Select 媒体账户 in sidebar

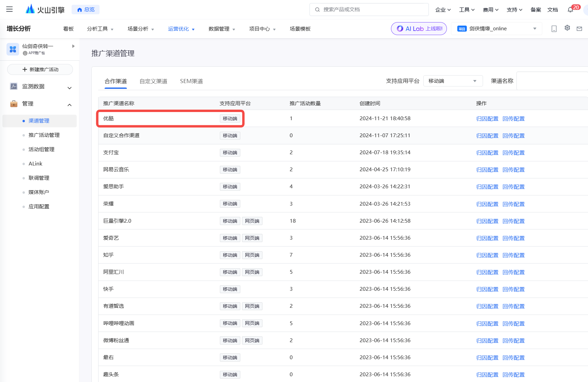39,192
